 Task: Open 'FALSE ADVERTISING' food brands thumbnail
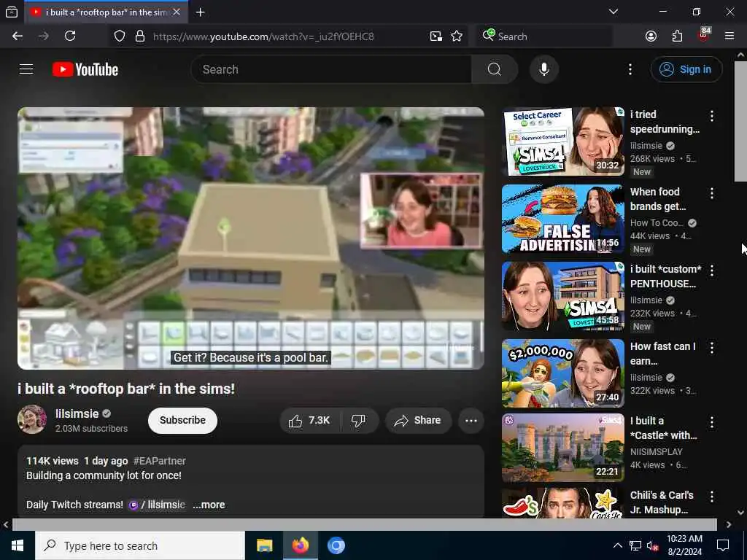tap(562, 219)
